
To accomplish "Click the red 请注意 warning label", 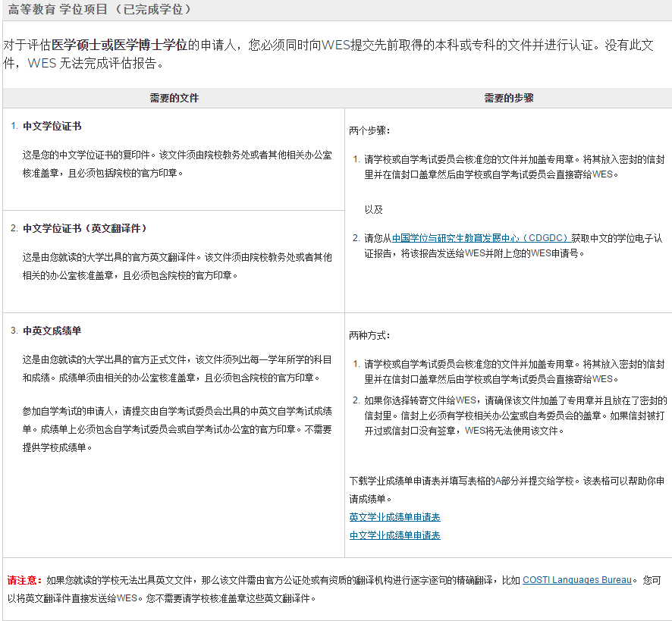I will click(x=18, y=579).
